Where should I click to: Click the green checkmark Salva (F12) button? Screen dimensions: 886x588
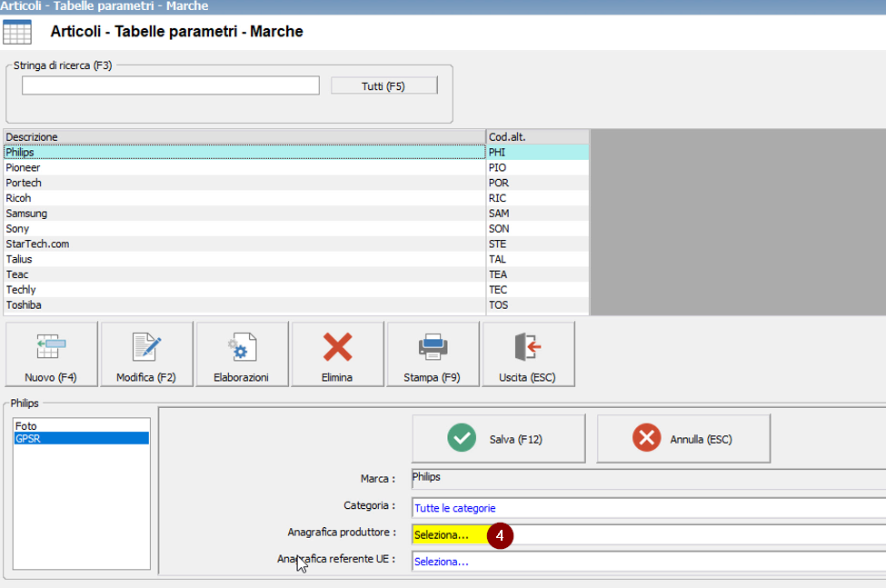(498, 439)
